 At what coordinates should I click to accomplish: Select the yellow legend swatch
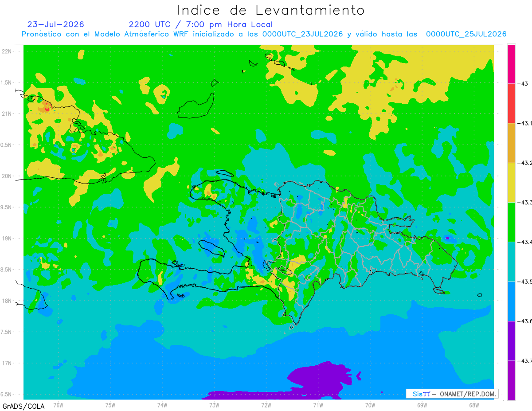pyautogui.click(x=511, y=182)
